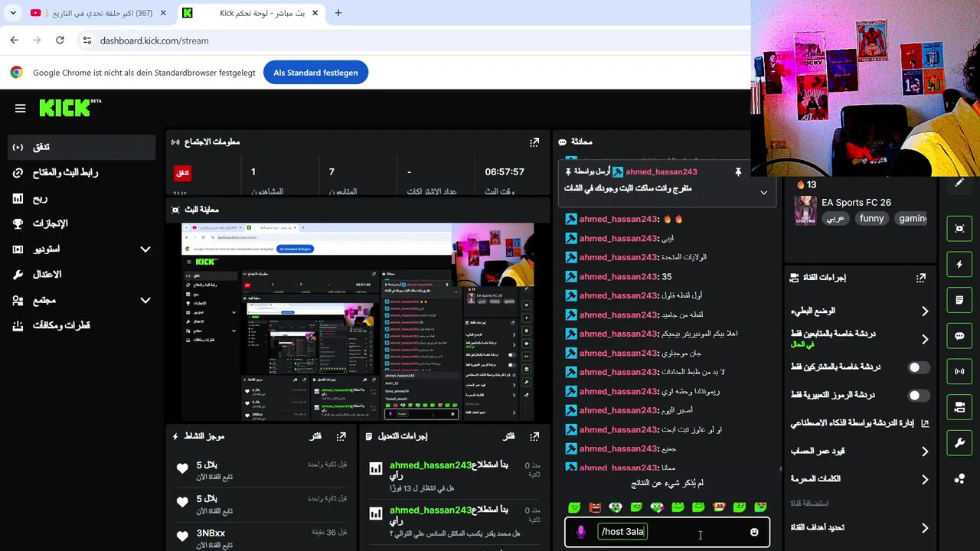
Task: Click the chat message input field
Action: coord(668,532)
